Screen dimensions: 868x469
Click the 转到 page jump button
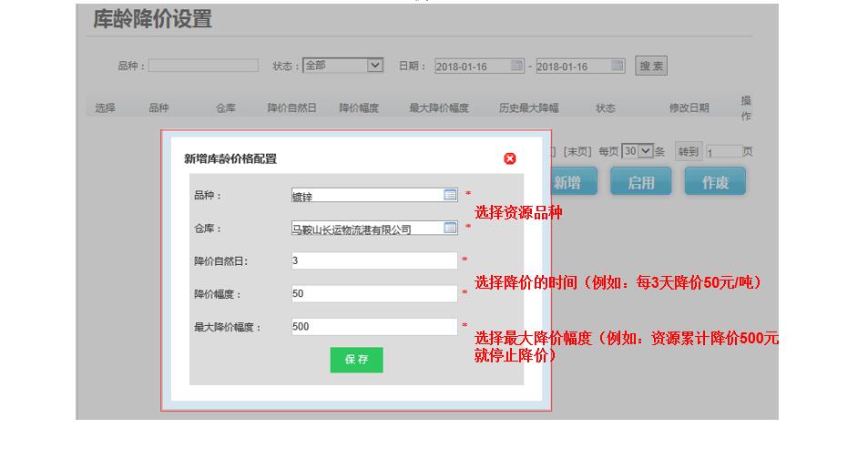tap(688, 151)
